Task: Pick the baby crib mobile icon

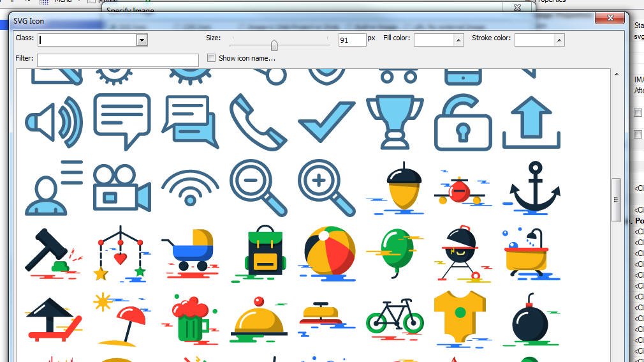Action: [x=122, y=254]
